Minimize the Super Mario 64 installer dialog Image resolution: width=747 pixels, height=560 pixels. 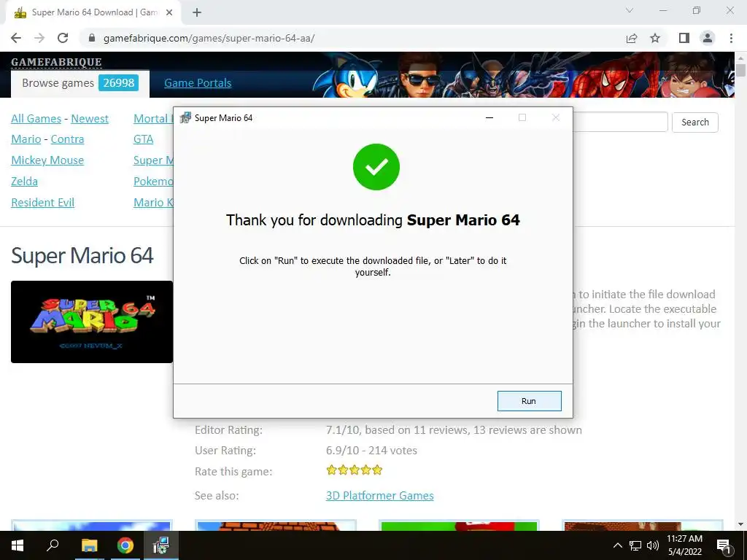click(489, 117)
